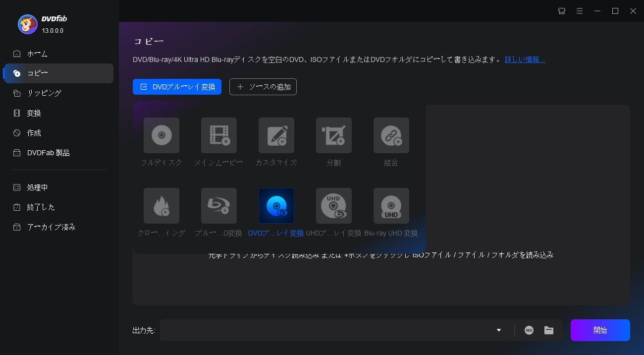Click the blue DVDブルーレイ変換 mode button
644x355 pixels.
click(x=177, y=87)
